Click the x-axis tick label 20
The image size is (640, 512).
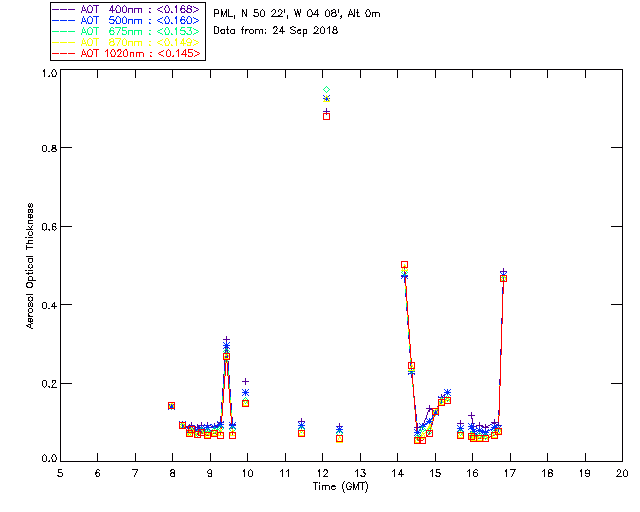click(x=622, y=473)
